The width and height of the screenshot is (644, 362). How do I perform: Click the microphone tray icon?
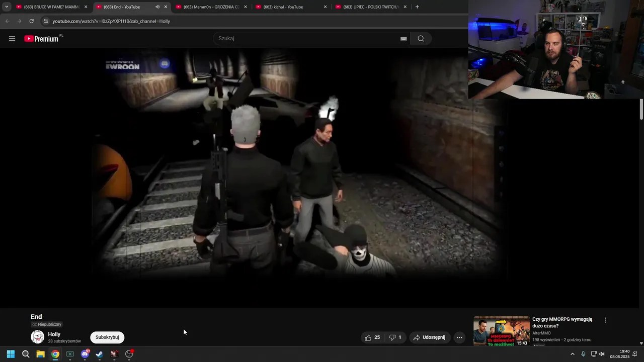(583, 354)
